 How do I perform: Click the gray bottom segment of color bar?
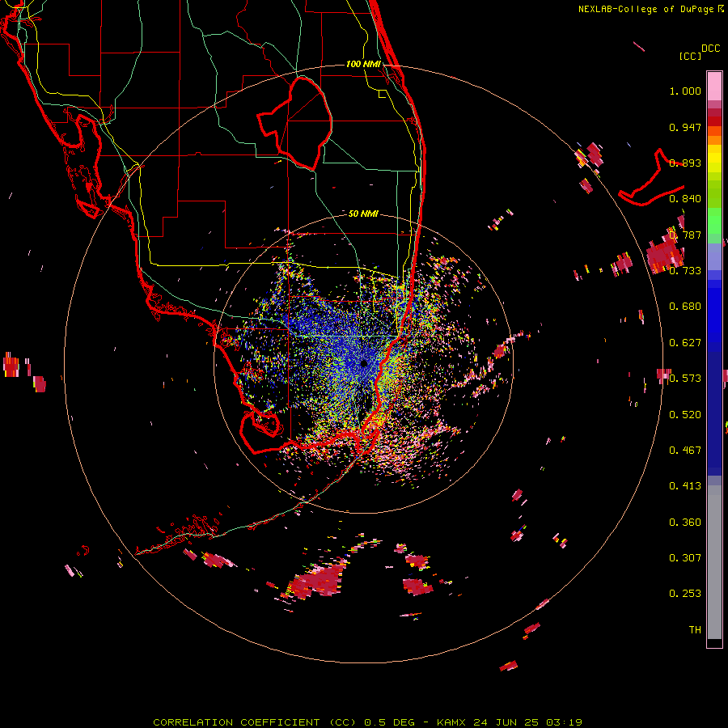[714, 562]
